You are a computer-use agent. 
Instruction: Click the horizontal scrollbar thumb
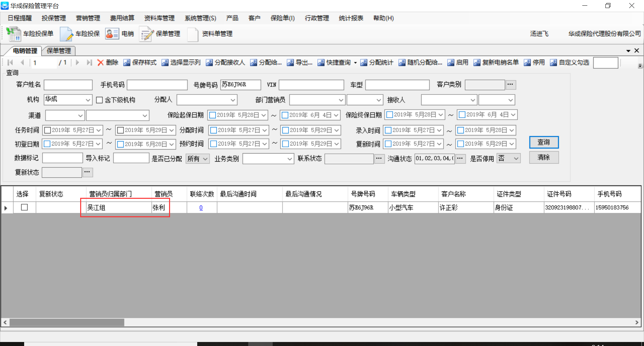click(x=67, y=323)
